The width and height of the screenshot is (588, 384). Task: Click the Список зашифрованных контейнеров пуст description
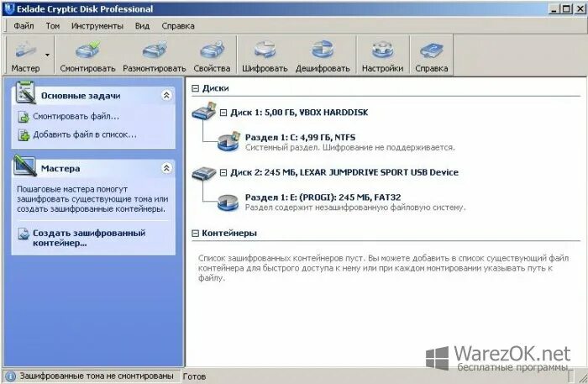pyautogui.click(x=383, y=268)
